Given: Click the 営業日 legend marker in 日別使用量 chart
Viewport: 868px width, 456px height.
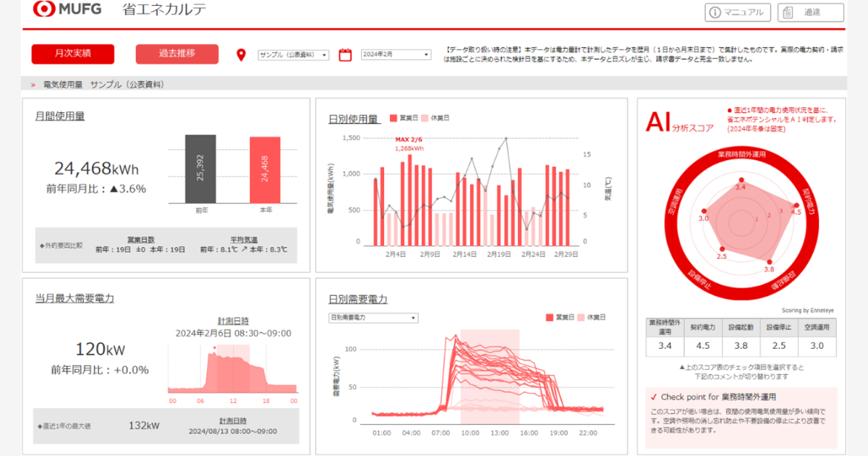Looking at the screenshot, I should click(x=393, y=118).
